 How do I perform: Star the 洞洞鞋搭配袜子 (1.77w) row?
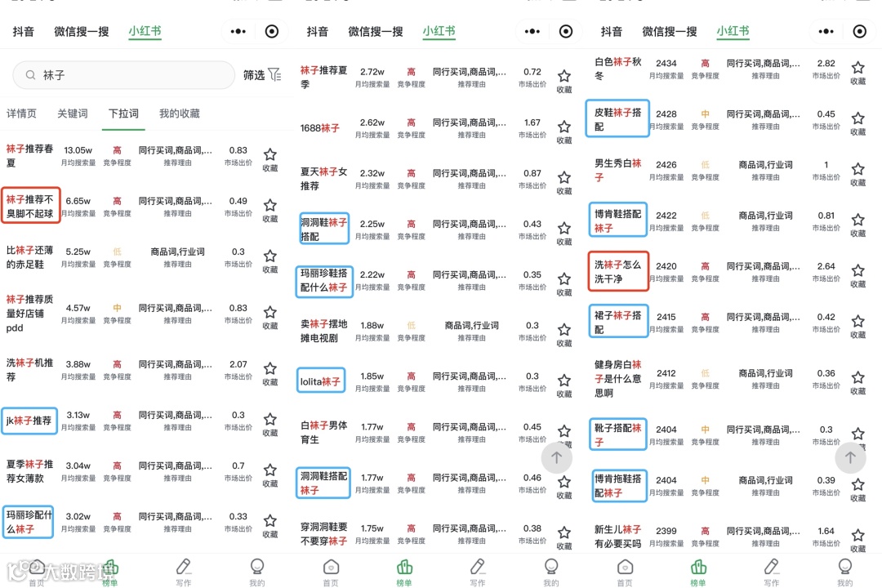coord(564,482)
